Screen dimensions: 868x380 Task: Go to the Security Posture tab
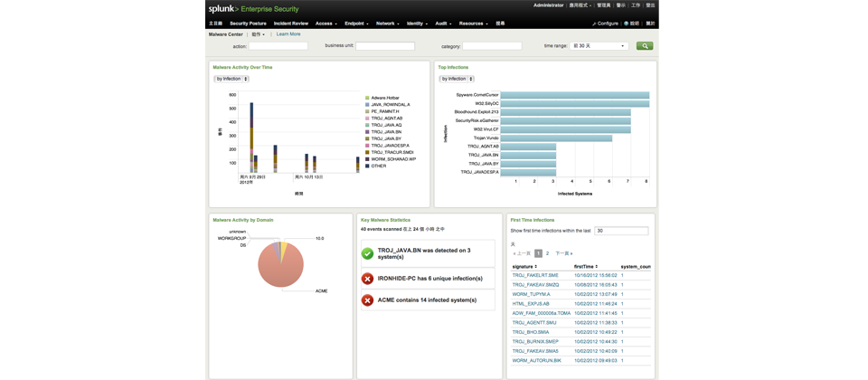[x=248, y=24]
